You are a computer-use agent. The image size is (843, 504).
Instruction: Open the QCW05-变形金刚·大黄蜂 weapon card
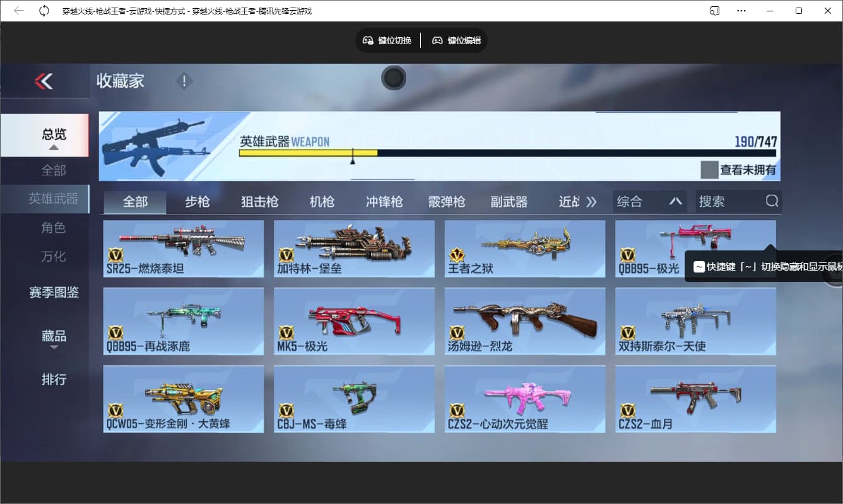click(184, 399)
